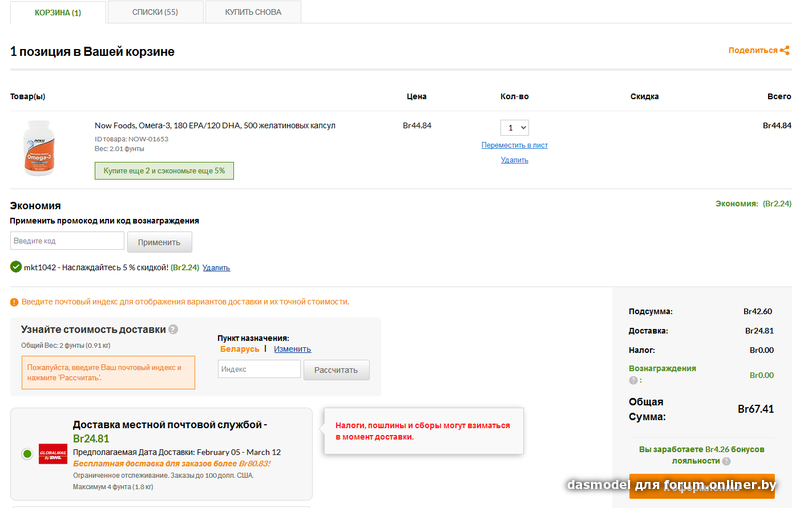Switch to the Списки (55) tab

[155, 12]
